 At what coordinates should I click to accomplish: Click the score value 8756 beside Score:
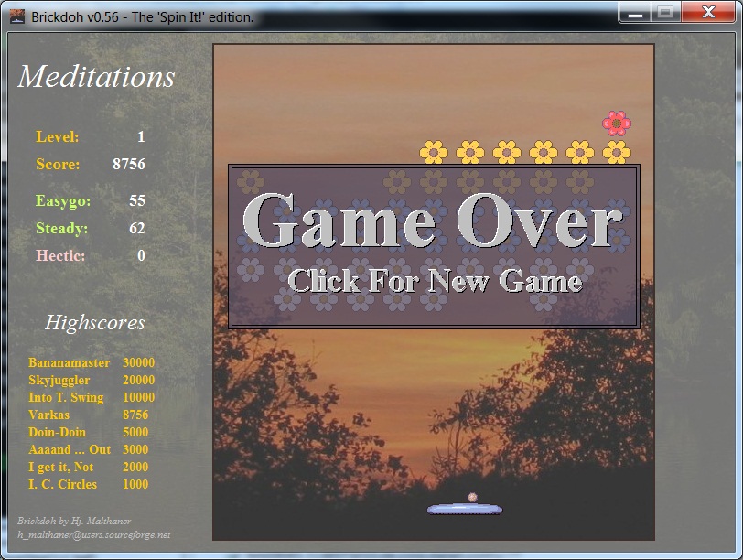coord(129,164)
